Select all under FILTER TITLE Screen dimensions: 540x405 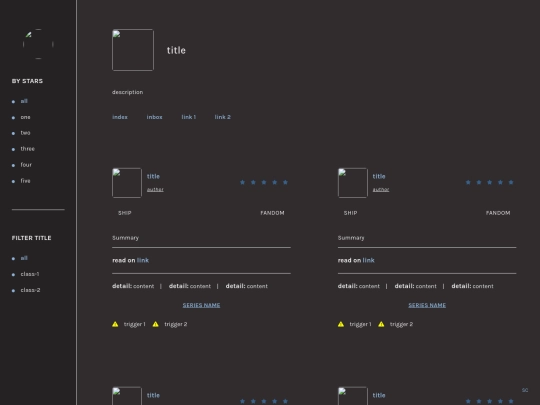[24, 258]
